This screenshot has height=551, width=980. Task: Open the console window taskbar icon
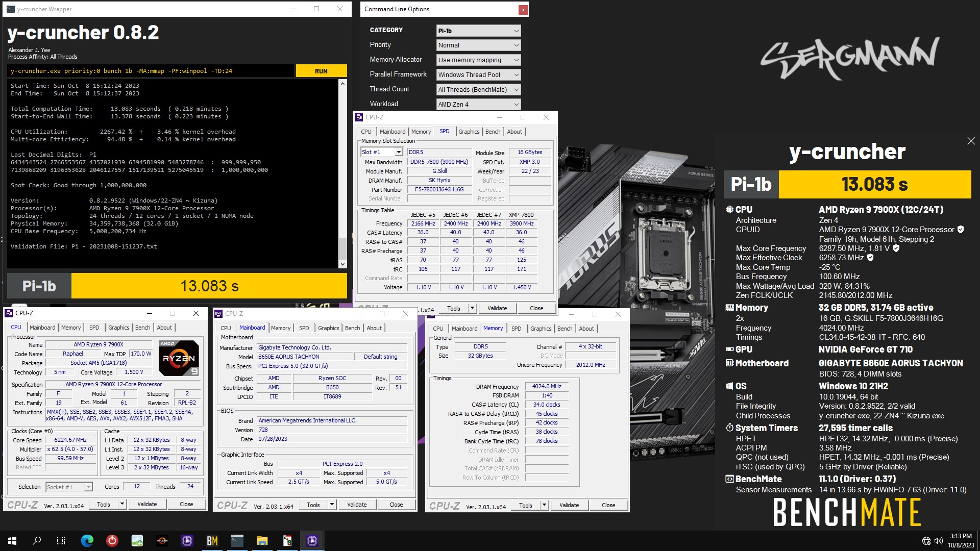pos(237,541)
